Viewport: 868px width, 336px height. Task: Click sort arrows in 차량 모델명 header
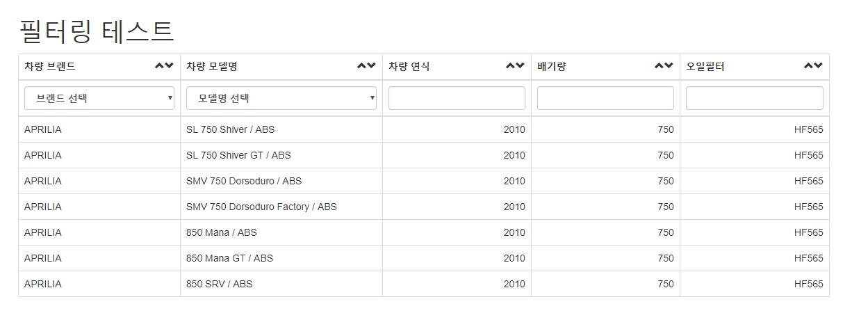click(366, 66)
